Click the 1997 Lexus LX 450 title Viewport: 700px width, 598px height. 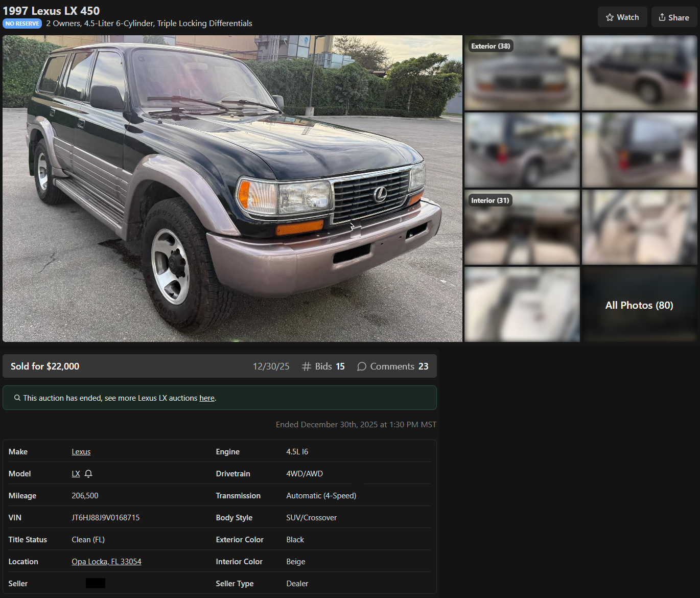click(x=51, y=11)
